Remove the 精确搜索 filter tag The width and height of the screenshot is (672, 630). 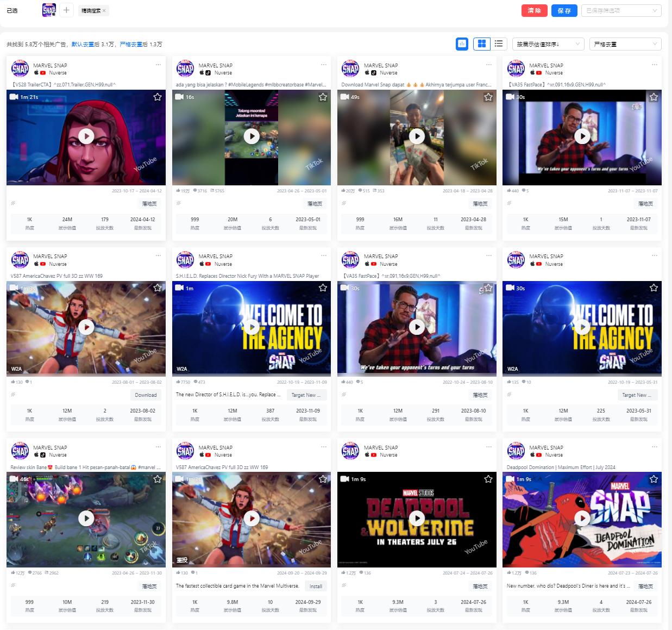104,10
